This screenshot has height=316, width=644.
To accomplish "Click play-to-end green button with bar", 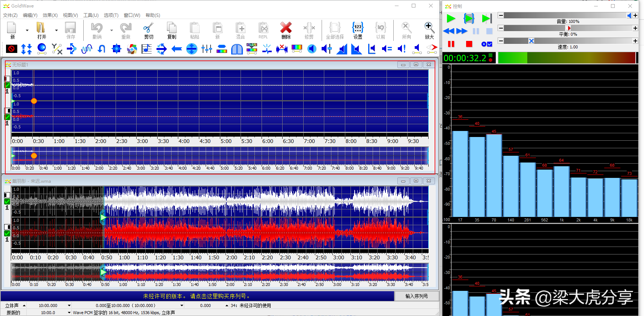I will click(487, 18).
